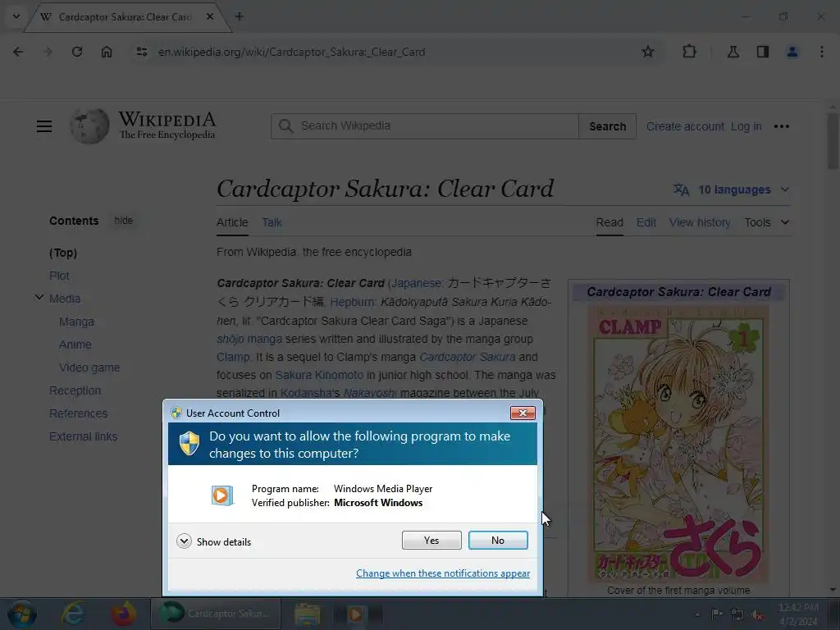Close the Cardcaptor Sakura tab

(x=210, y=16)
